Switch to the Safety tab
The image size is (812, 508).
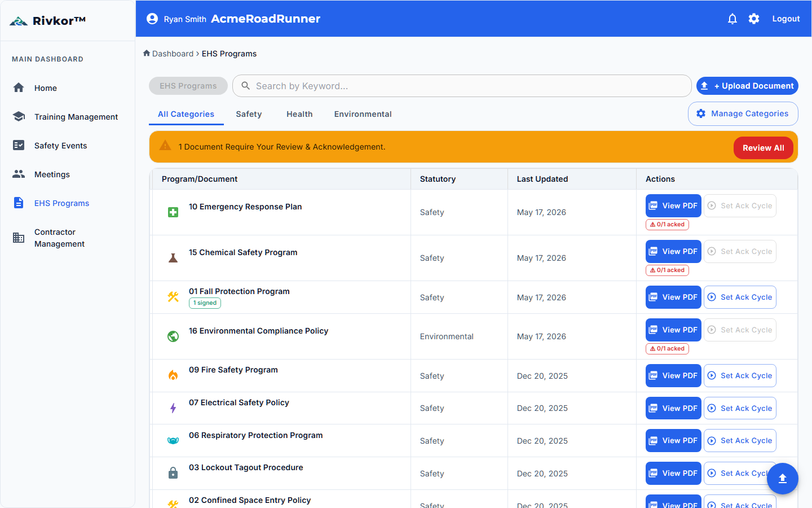(x=249, y=114)
